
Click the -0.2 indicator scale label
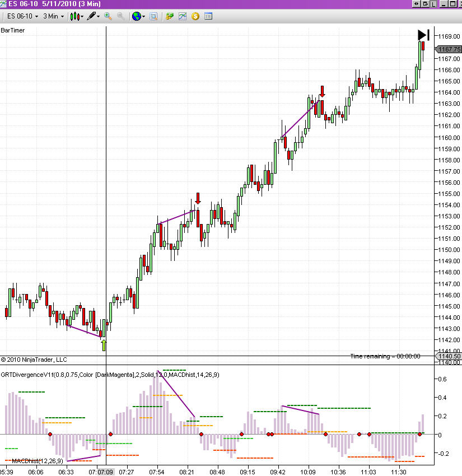coord(444,453)
